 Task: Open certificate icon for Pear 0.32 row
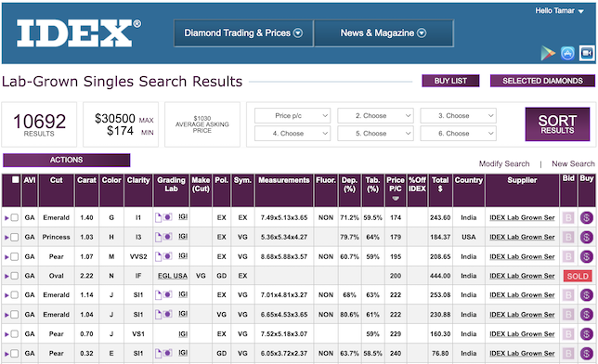[x=158, y=353]
